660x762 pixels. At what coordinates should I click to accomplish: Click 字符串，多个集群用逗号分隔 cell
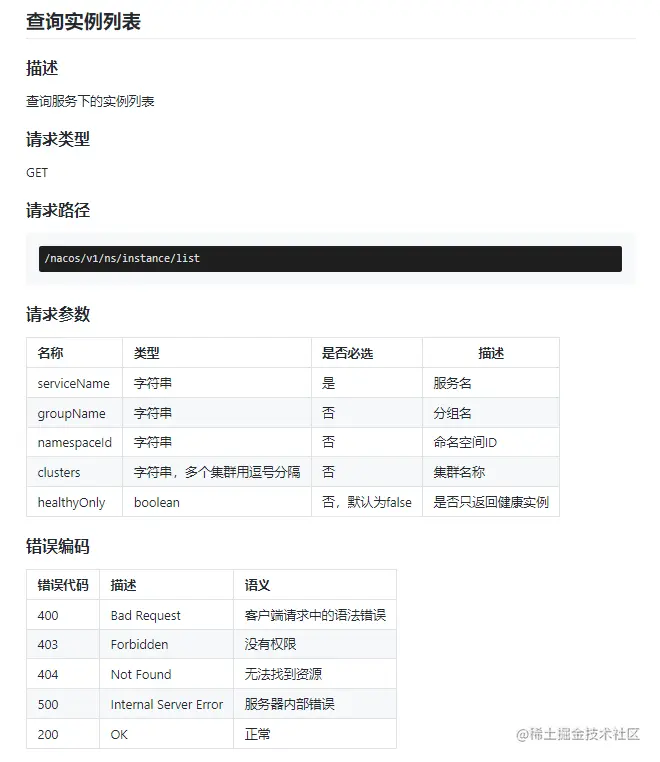tap(217, 472)
